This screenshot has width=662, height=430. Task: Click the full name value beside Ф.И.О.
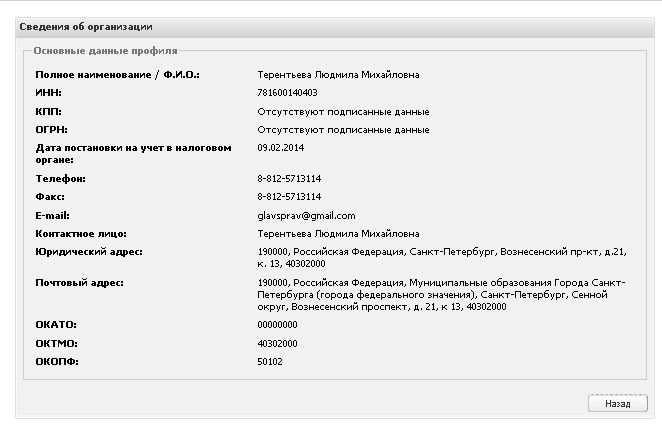click(338, 74)
